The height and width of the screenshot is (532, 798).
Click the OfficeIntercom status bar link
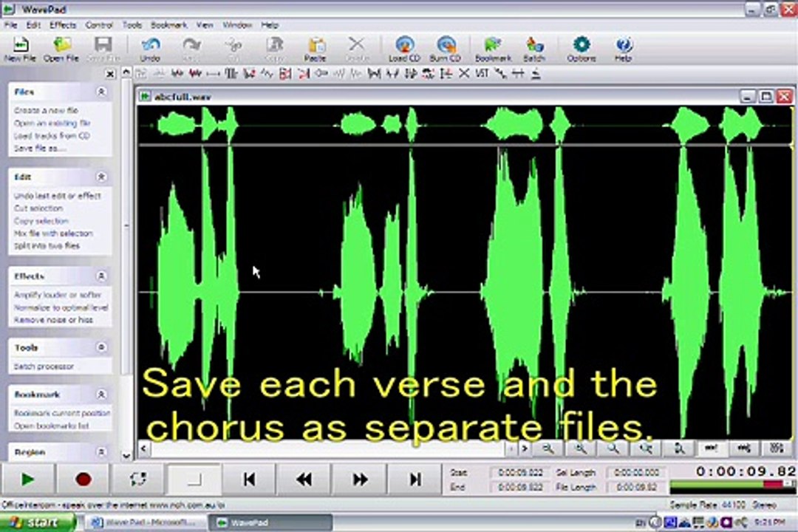[112, 505]
